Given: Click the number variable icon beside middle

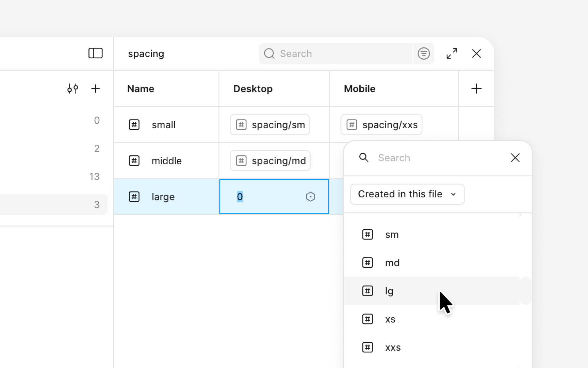Looking at the screenshot, I should coord(134,160).
